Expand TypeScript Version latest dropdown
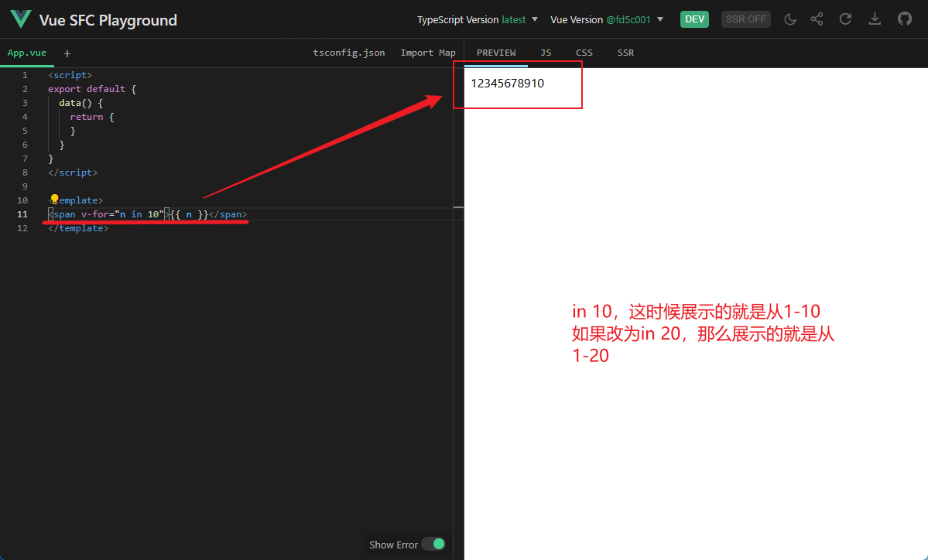Screen dimensions: 928x560 click(477, 19)
